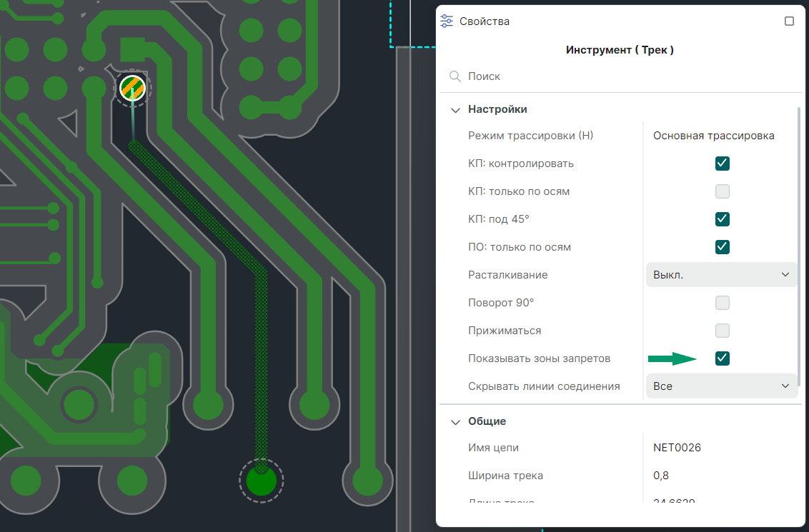The width and height of the screenshot is (809, 532).
Task: Click the green arrow pointing to checkbox
Action: coord(672,358)
